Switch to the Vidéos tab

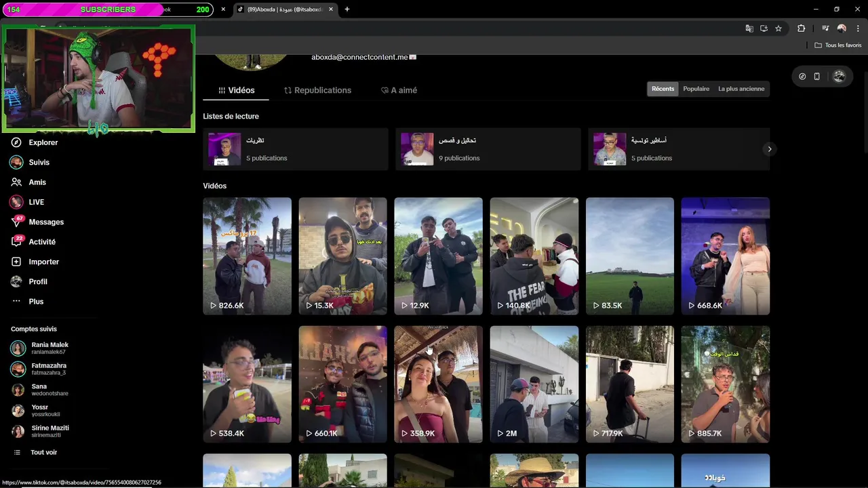click(x=236, y=90)
